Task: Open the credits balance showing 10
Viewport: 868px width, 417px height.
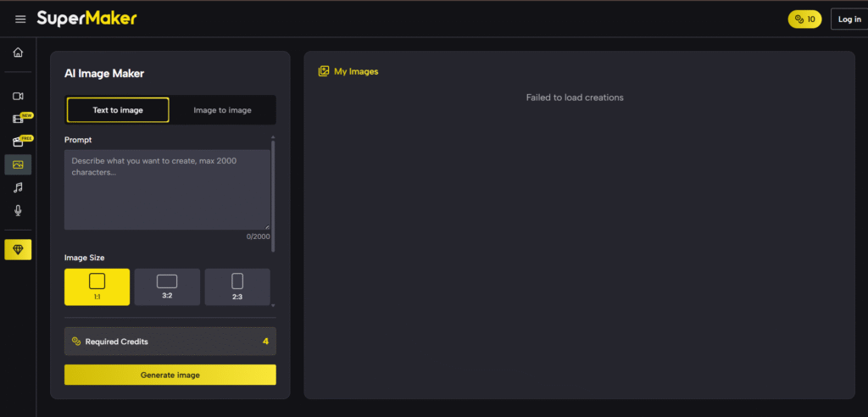Action: pyautogui.click(x=804, y=19)
